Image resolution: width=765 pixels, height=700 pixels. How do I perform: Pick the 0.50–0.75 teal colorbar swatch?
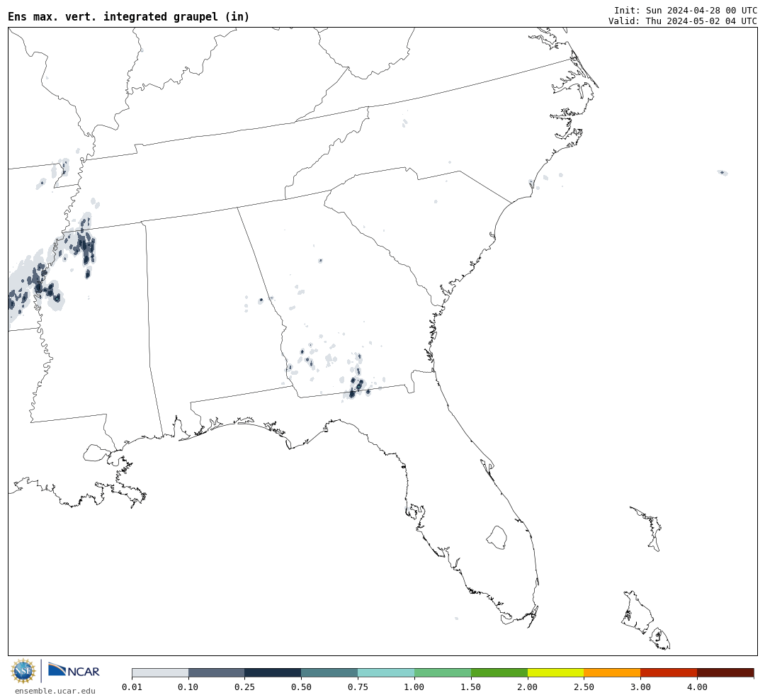click(330, 672)
